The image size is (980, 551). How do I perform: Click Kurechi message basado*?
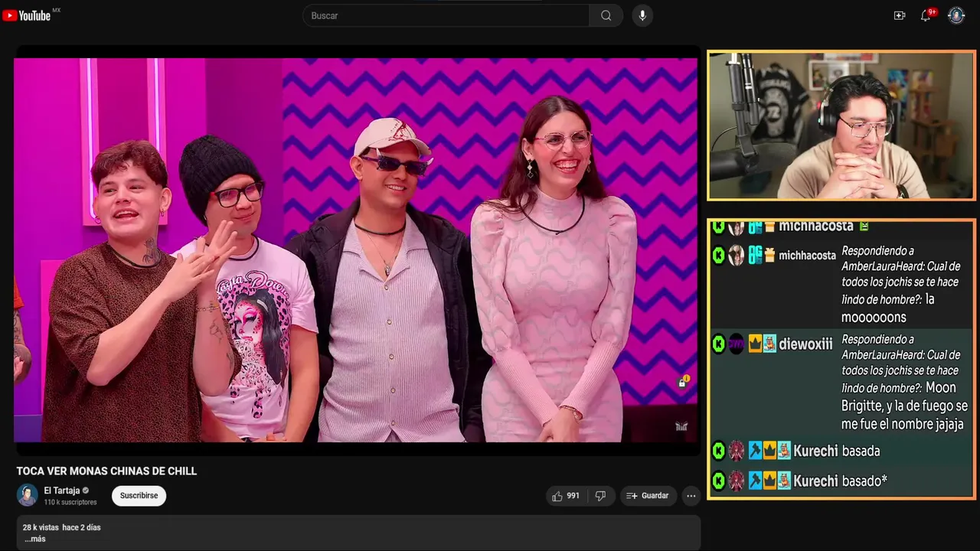pyautogui.click(x=864, y=481)
